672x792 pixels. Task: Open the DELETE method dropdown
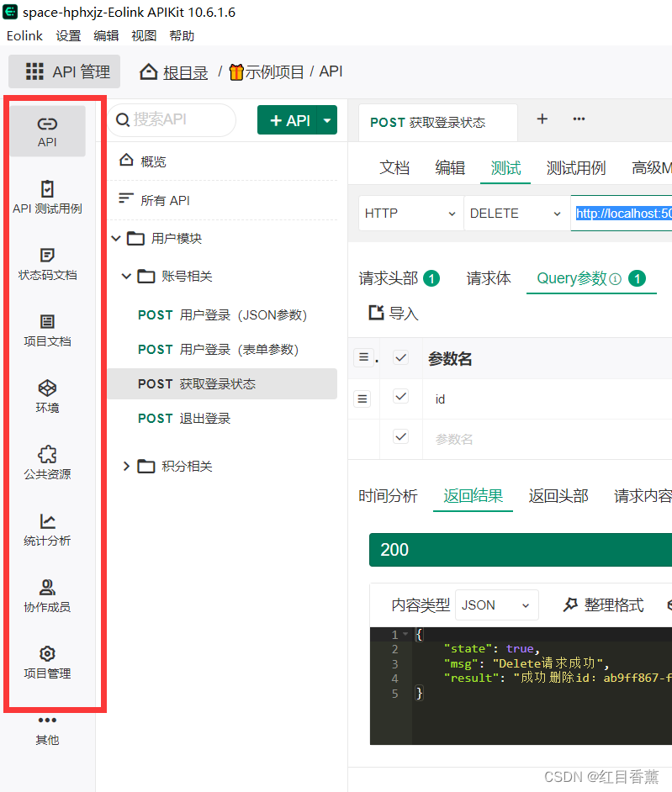pyautogui.click(x=516, y=214)
